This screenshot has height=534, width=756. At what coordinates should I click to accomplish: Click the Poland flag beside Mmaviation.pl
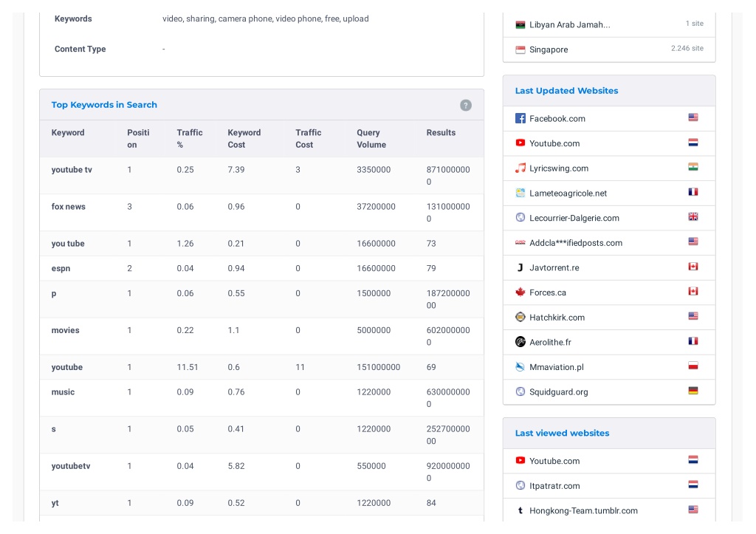coord(693,366)
